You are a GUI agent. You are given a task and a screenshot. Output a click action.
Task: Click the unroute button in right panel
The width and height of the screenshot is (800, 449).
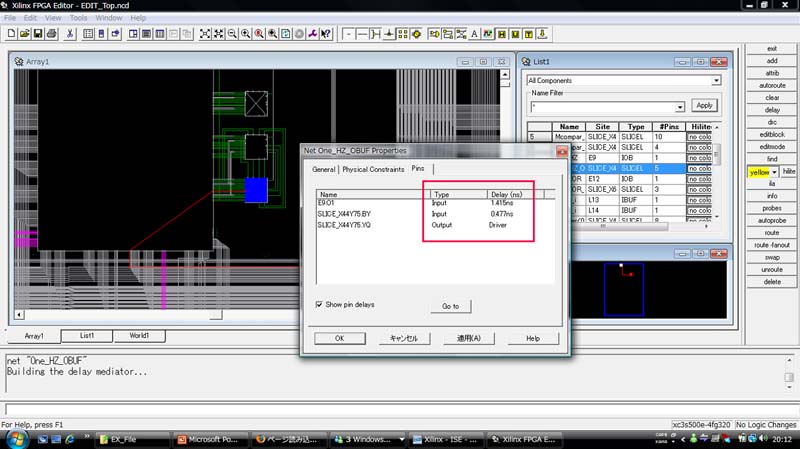coord(772,269)
